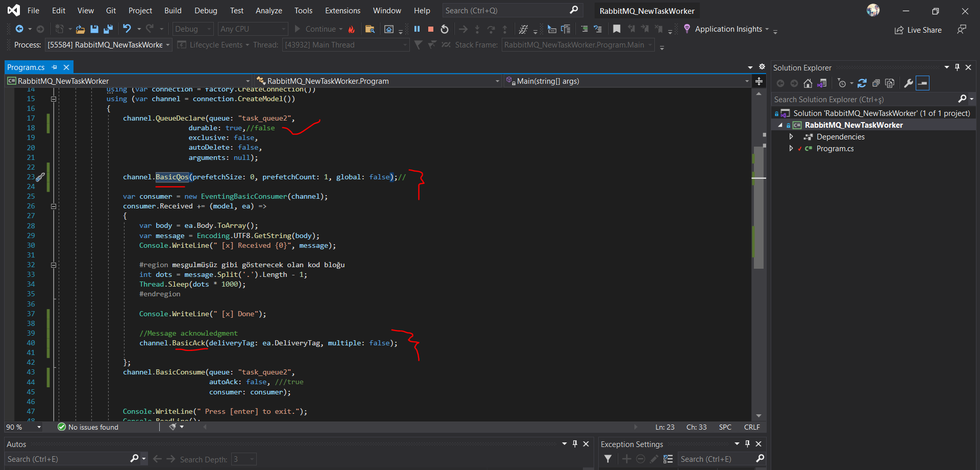Open the Main(string[] args) member dropdown
The height and width of the screenshot is (470, 980).
(x=747, y=81)
